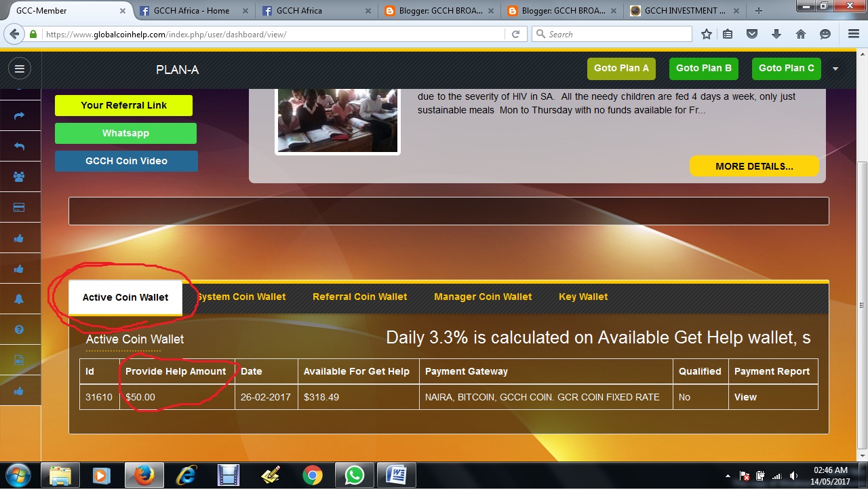
Task: Open WhatsApp from the taskbar
Action: coord(354,475)
